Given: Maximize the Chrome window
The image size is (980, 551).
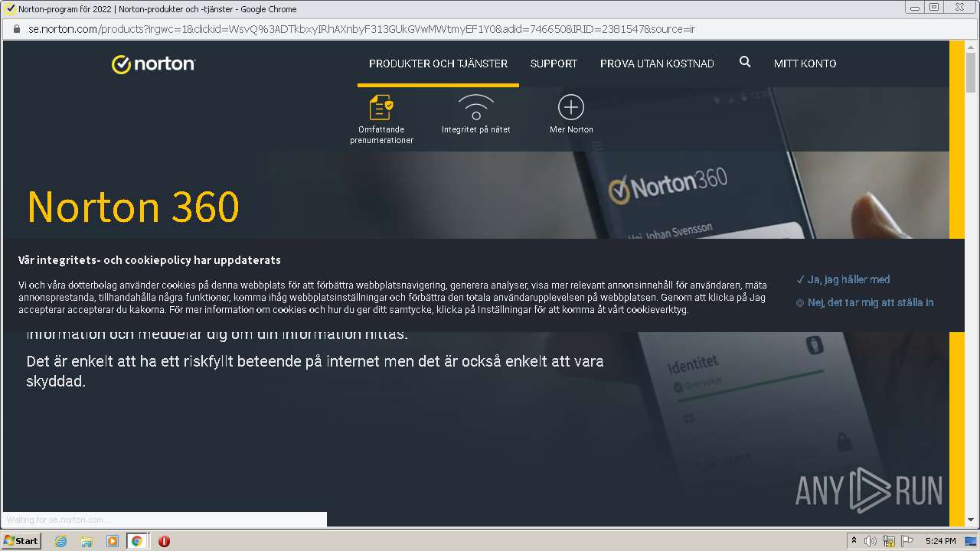Looking at the screenshot, I should click(x=934, y=8).
